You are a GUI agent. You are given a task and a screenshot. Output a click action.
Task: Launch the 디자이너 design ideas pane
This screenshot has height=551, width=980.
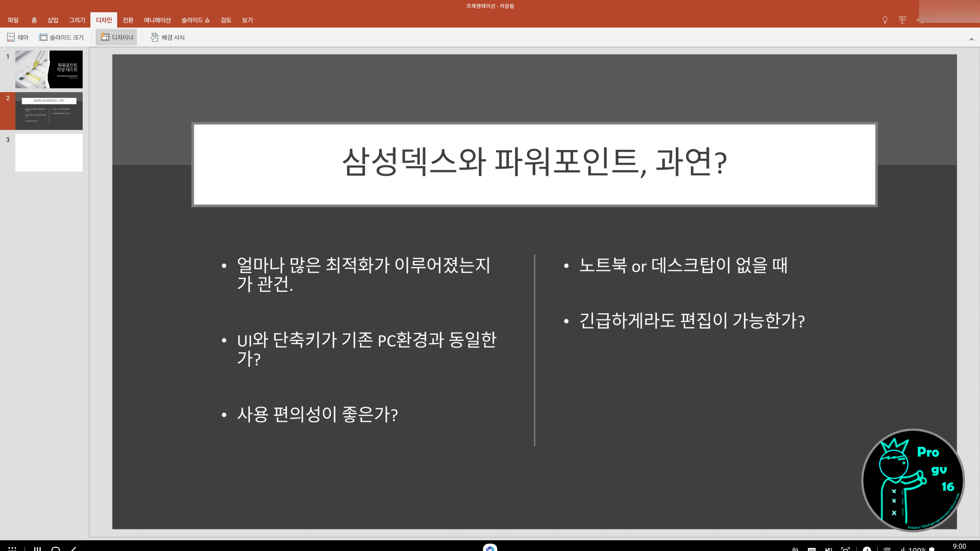(x=116, y=37)
